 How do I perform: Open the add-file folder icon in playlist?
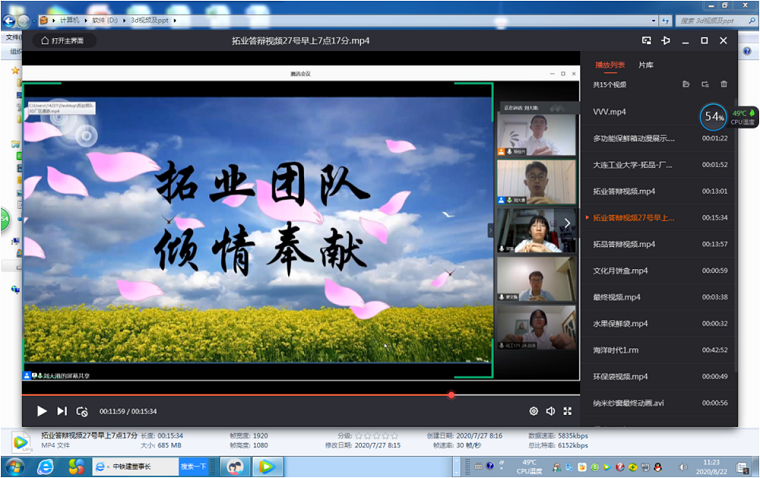click(x=685, y=84)
